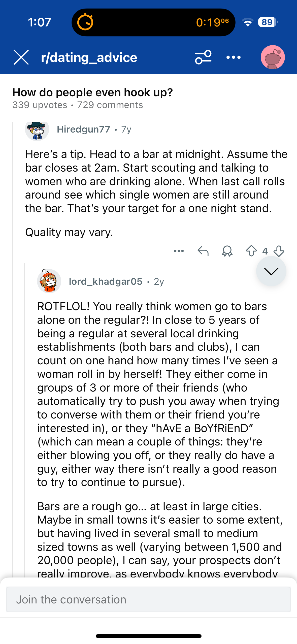297x644 pixels.
Task: Open lord_khadgar05's user profile link
Action: 106,281
